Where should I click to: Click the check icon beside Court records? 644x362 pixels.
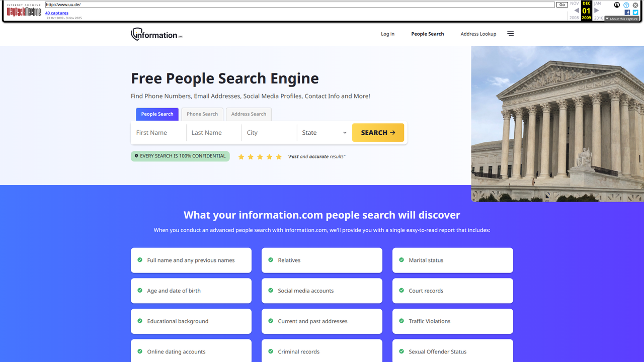click(401, 291)
